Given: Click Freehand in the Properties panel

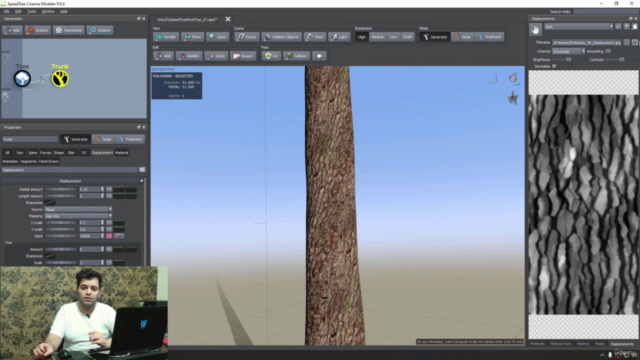Looking at the screenshot, I should point(130,139).
